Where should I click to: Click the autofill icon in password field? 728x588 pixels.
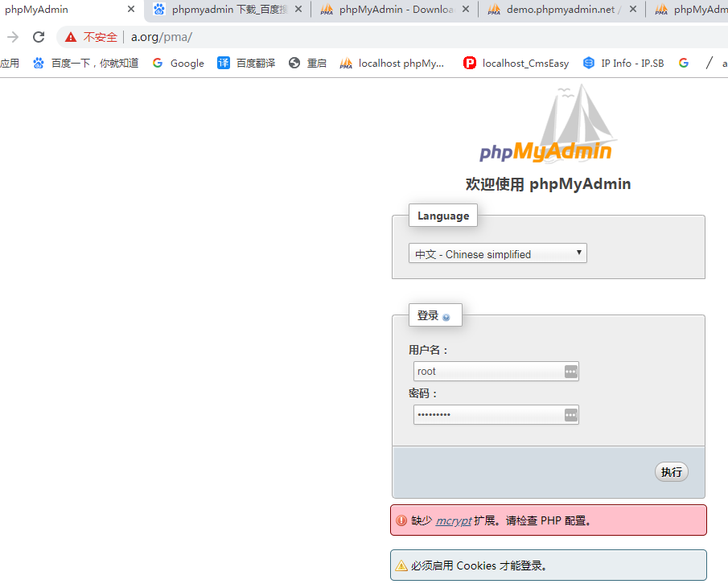tap(570, 415)
